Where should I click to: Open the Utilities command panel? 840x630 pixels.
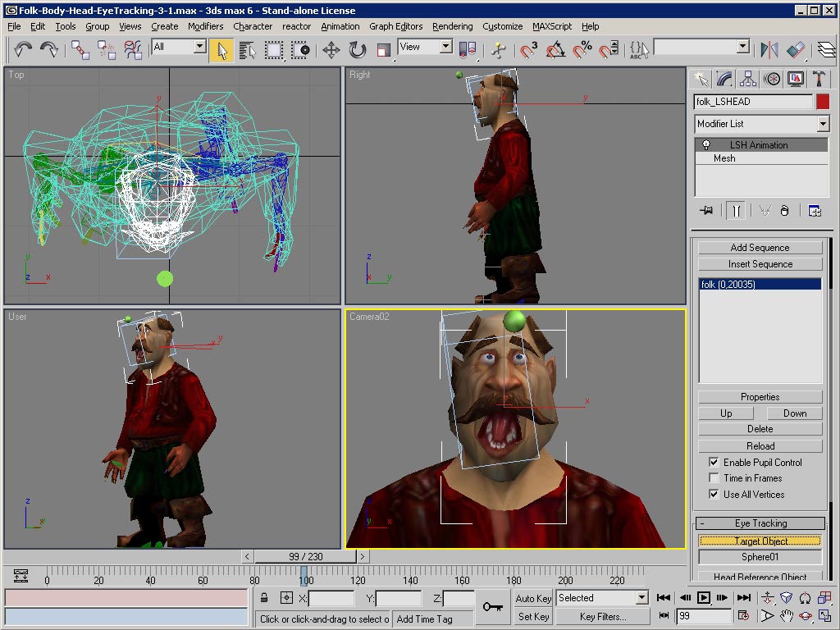coord(819,79)
